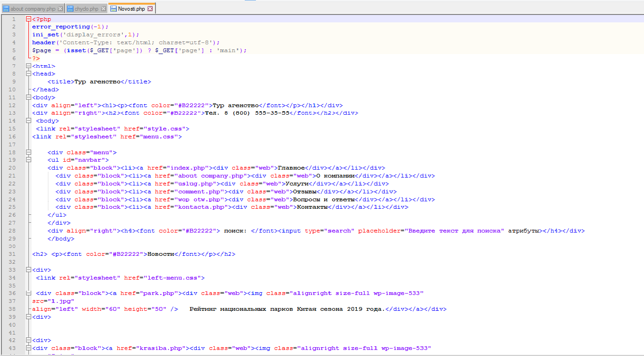Click the </ul> closing tag on line 26
The width and height of the screenshot is (644, 356).
click(57, 215)
